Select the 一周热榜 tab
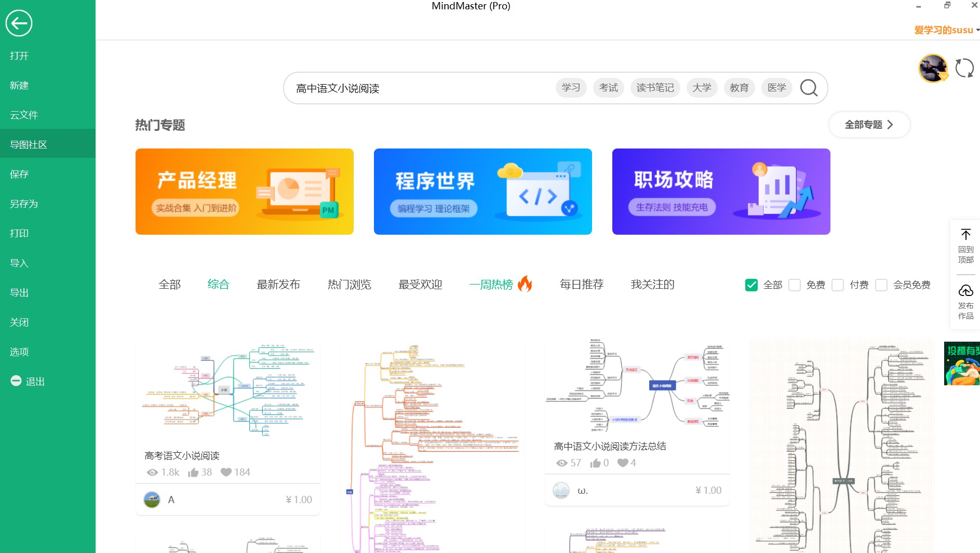Image resolution: width=980 pixels, height=553 pixels. (x=491, y=285)
